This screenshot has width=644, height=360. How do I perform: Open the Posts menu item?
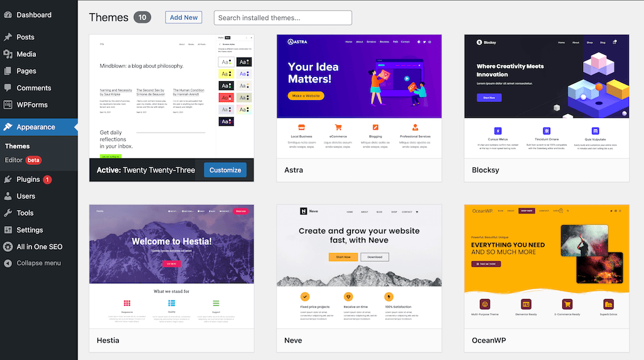tap(25, 37)
